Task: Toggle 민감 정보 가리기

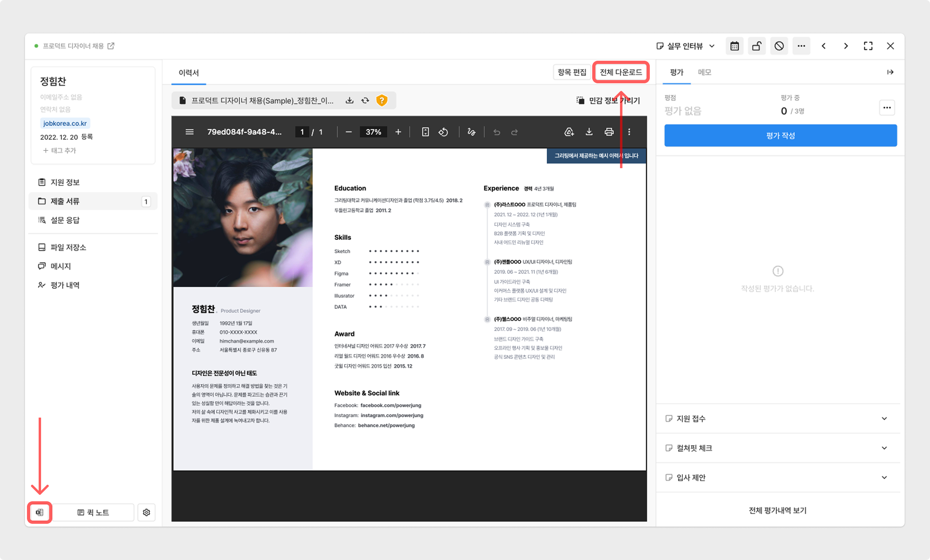Action: (x=608, y=101)
